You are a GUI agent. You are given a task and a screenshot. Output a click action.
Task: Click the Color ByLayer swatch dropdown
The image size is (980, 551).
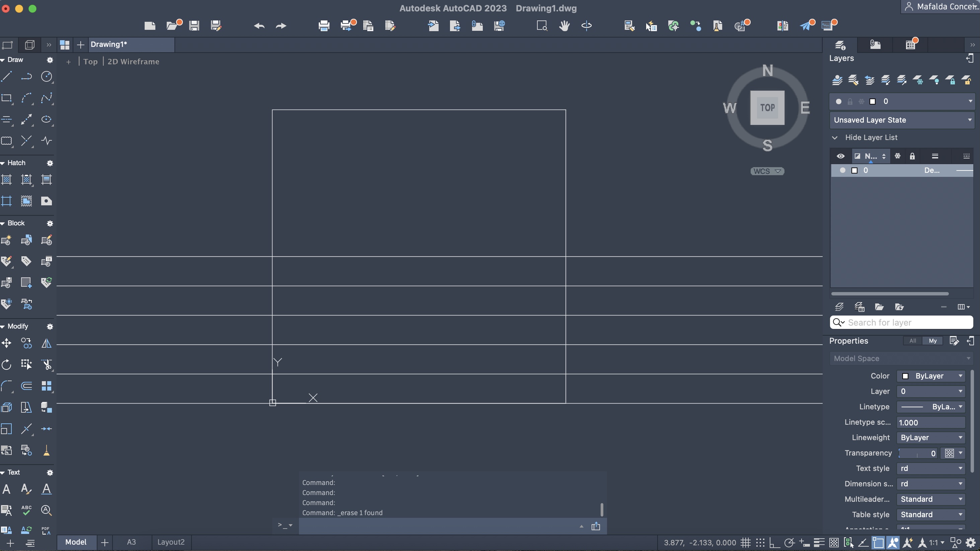tap(930, 376)
